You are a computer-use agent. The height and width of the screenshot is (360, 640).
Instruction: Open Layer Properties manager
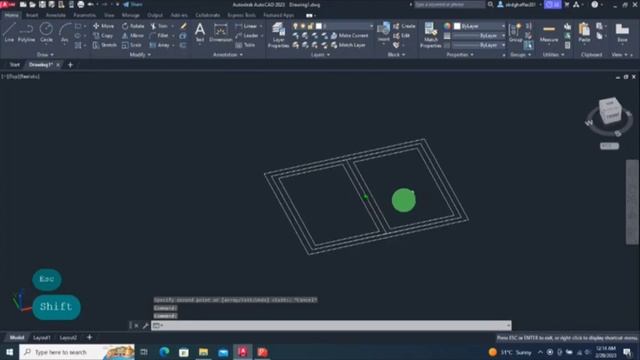(278, 35)
